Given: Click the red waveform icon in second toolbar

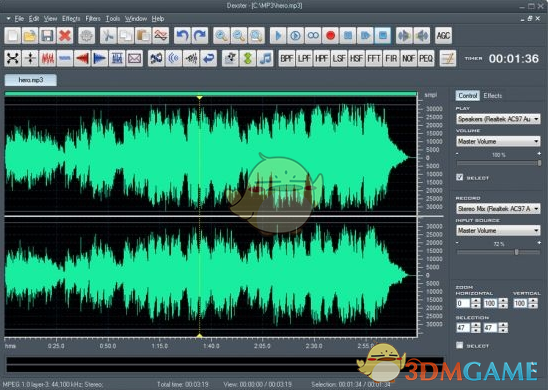Looking at the screenshot, I should coord(47,58).
